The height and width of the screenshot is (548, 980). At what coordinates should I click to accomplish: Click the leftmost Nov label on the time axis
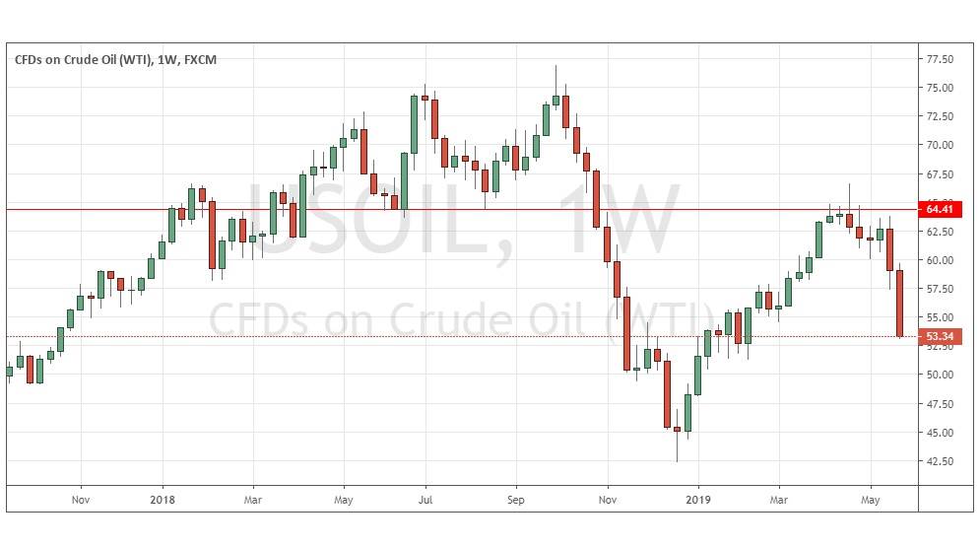[81, 499]
